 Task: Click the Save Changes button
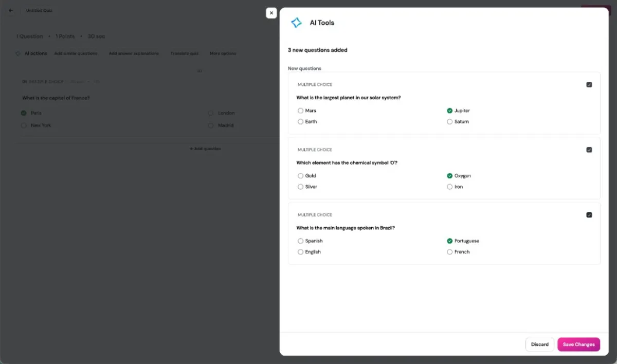coord(578,344)
